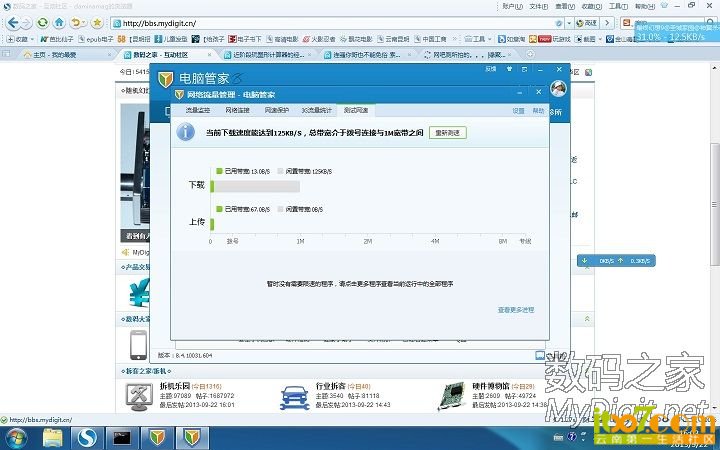720x450 pixels.
Task: Click the user avatar in 电脑管家
Action: pyautogui.click(x=558, y=88)
